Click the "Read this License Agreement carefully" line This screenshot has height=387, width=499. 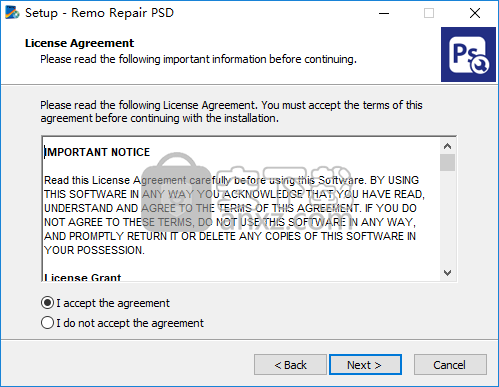click(x=231, y=180)
